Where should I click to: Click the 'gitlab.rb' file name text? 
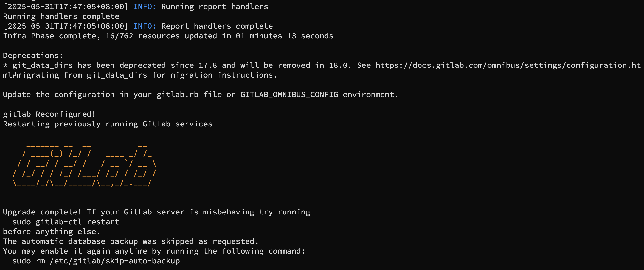(x=177, y=95)
